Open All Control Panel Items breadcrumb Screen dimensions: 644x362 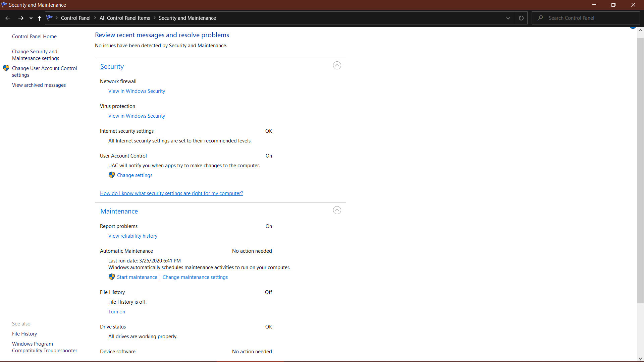[x=125, y=18]
